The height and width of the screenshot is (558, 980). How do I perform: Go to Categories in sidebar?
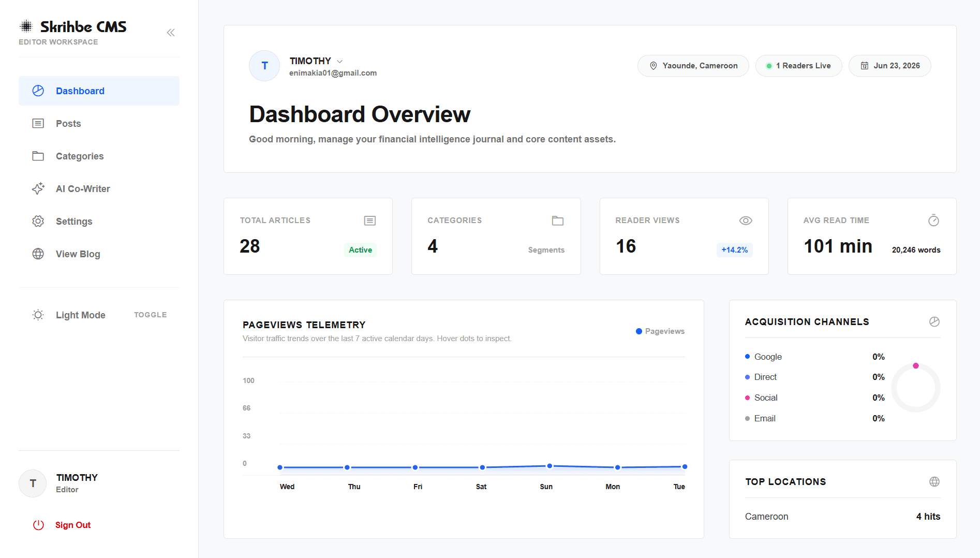point(99,156)
